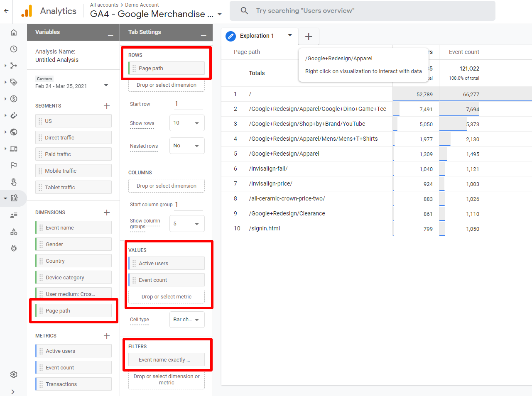Add a new metric with plus icon

click(107, 336)
